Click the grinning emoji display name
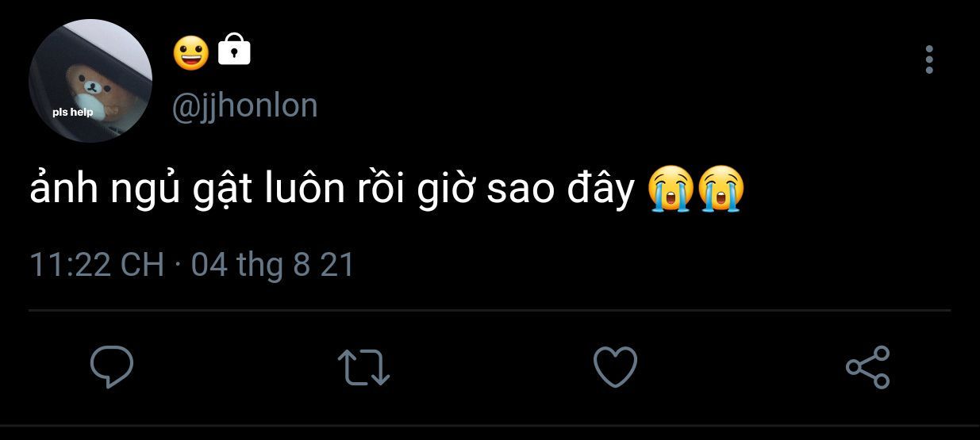The image size is (980, 440). point(191,52)
